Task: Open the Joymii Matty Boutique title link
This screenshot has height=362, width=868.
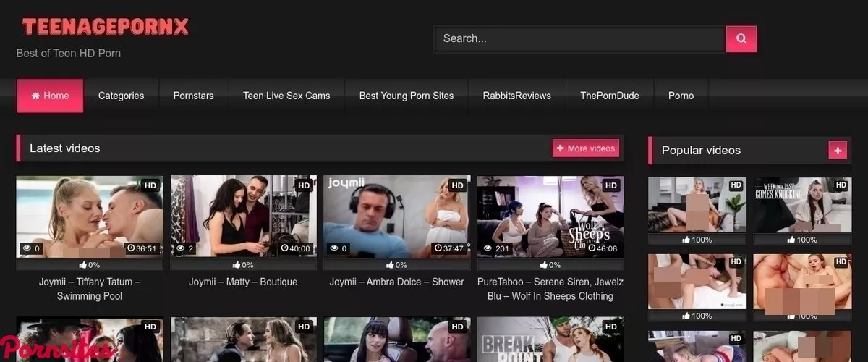Action: point(243,282)
